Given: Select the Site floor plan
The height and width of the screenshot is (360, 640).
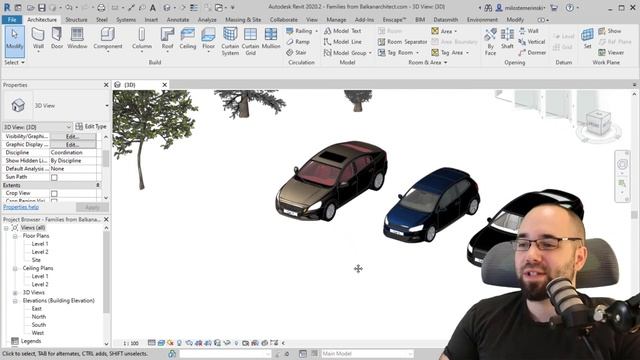Looking at the screenshot, I should pos(36,260).
